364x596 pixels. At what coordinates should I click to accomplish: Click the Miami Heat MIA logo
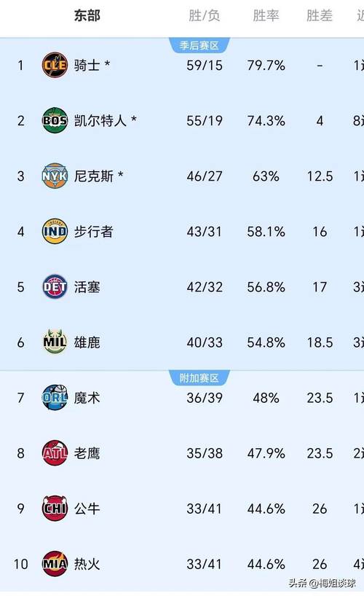pos(55,564)
